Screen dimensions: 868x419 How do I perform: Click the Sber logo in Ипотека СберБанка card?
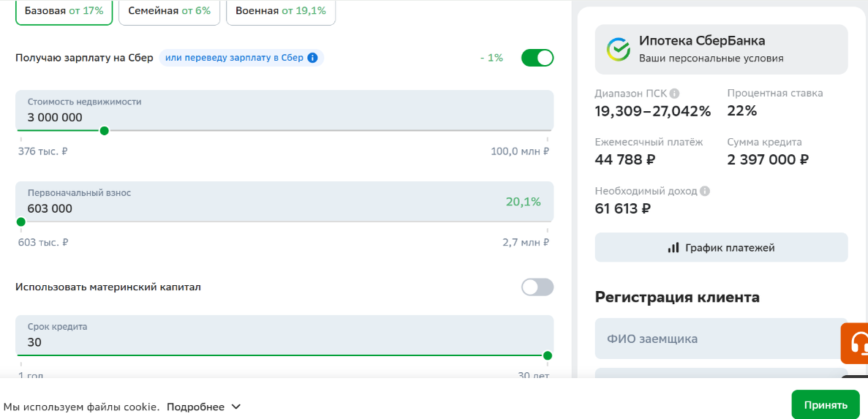click(619, 49)
